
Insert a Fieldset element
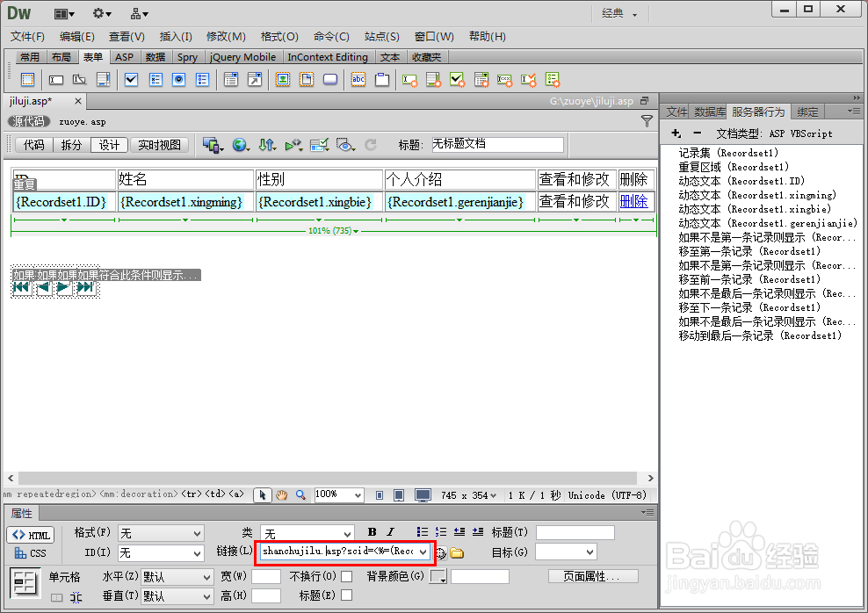(382, 80)
